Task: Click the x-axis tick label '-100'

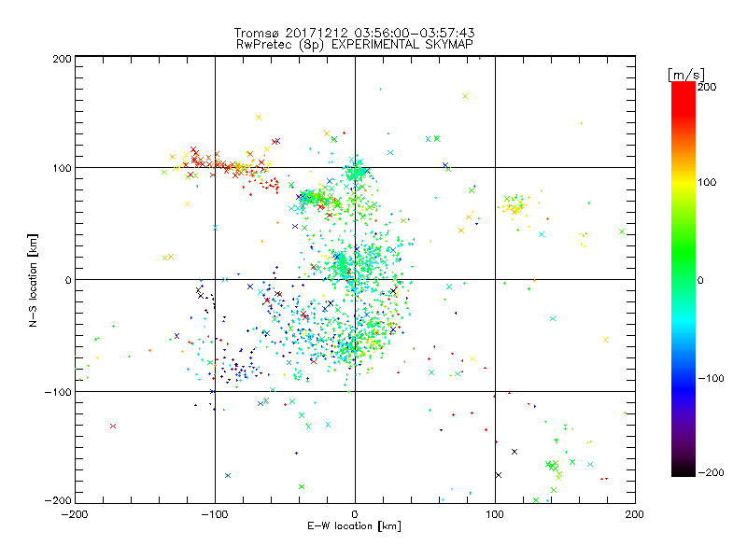Action: tap(215, 514)
